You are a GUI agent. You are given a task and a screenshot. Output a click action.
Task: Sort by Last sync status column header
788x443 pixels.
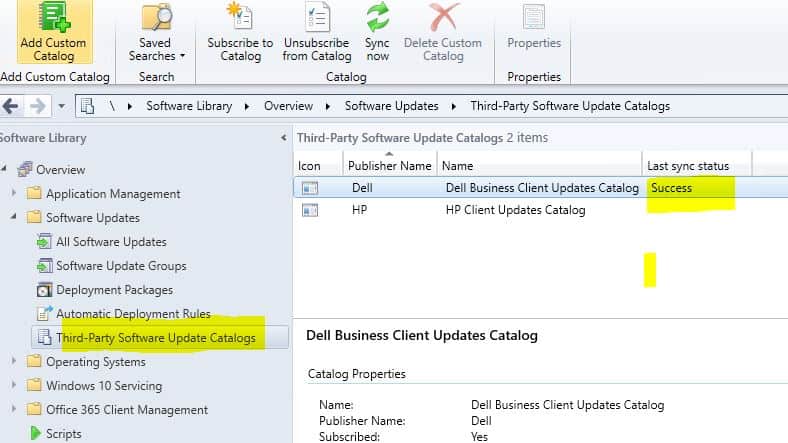[x=697, y=165]
